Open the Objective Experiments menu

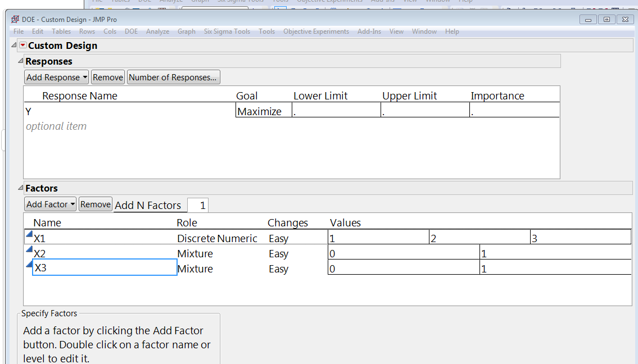[x=316, y=31]
